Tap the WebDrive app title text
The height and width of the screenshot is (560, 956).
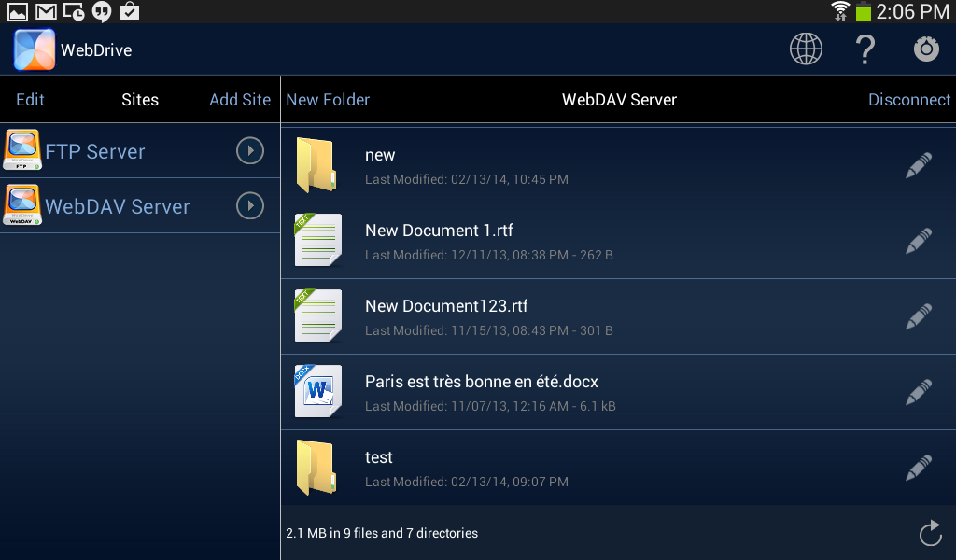[x=96, y=50]
